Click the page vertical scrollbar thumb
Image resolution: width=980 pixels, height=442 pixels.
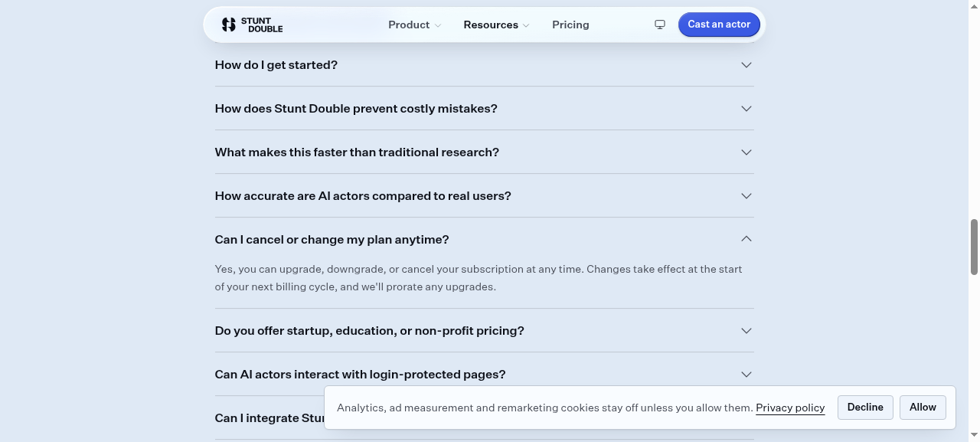[974, 247]
